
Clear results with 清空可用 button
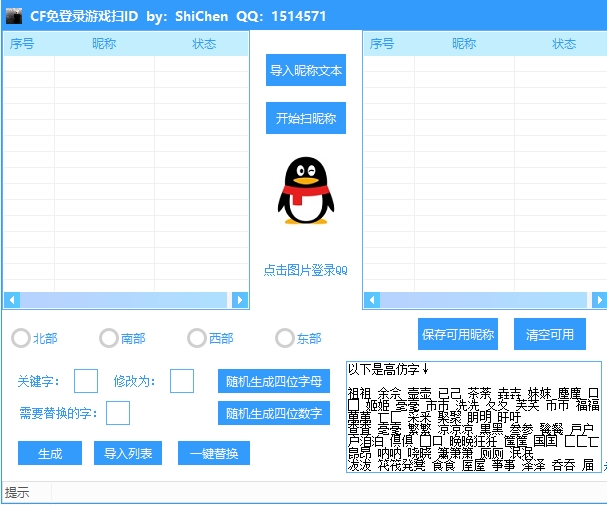(x=549, y=334)
